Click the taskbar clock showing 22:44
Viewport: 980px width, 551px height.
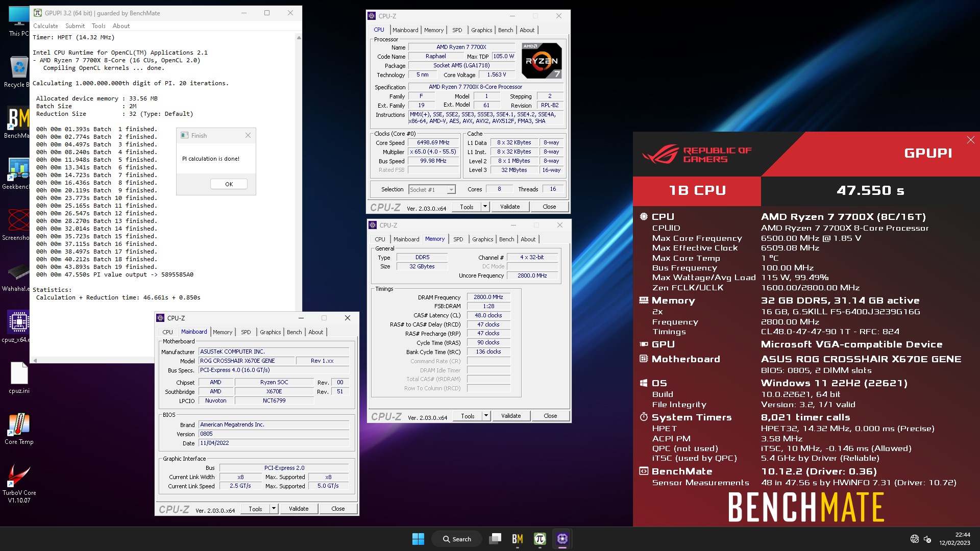point(954,539)
